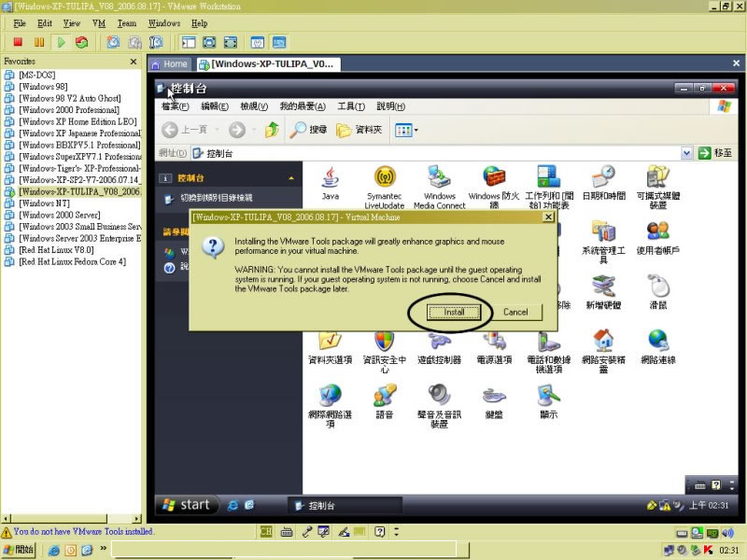Click the guest start button

pyautogui.click(x=186, y=505)
